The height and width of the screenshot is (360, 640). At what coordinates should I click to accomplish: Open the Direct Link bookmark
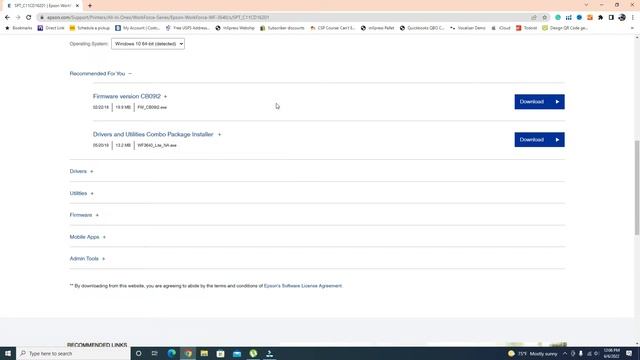[x=51, y=28]
